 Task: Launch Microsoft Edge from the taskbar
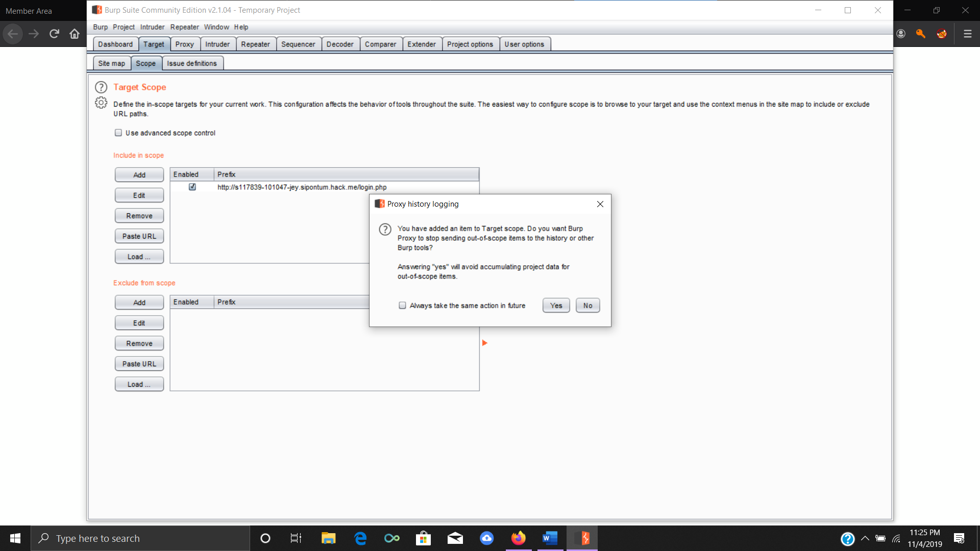tap(360, 538)
